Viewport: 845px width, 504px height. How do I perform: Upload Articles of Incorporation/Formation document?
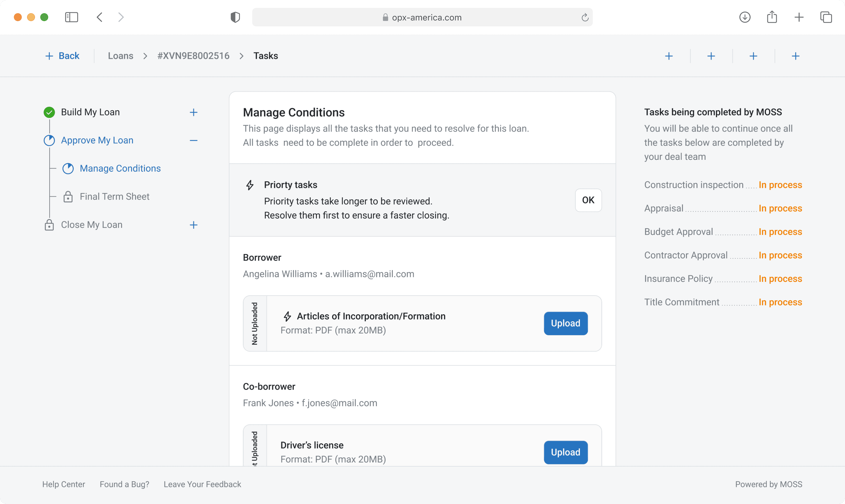click(x=565, y=323)
